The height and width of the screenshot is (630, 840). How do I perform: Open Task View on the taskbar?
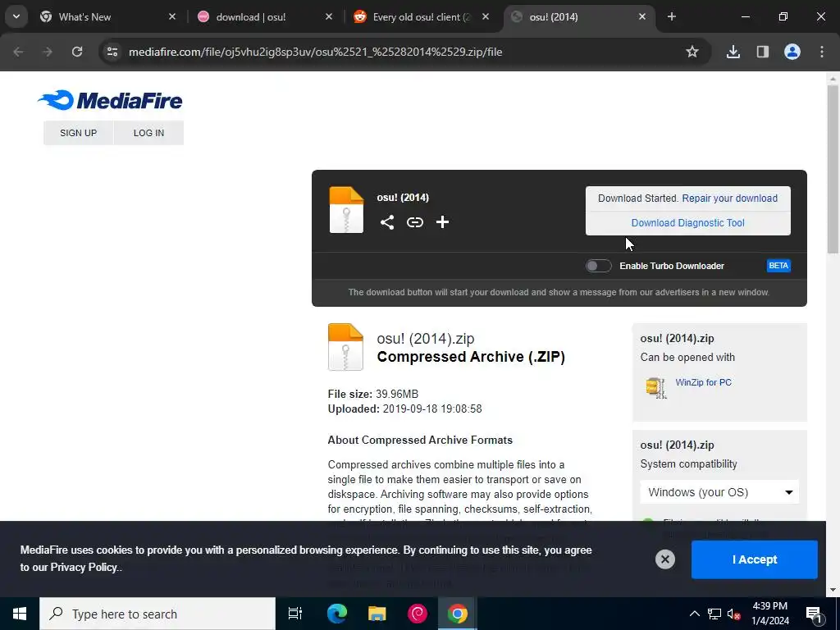[294, 614]
